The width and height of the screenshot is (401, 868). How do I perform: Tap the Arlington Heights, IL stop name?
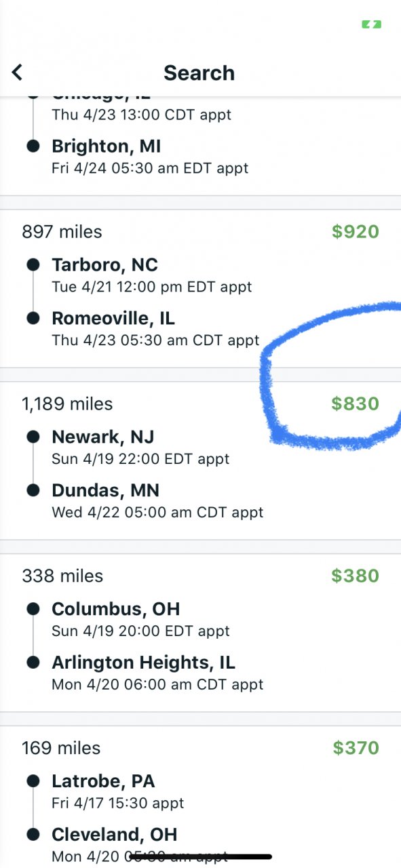click(x=143, y=663)
